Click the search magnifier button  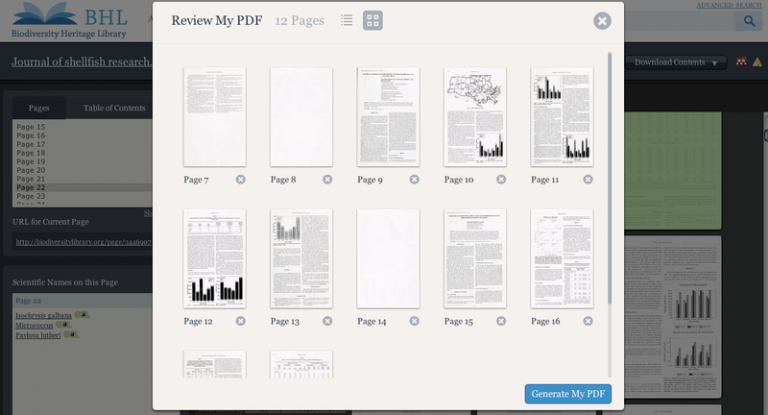[746, 21]
